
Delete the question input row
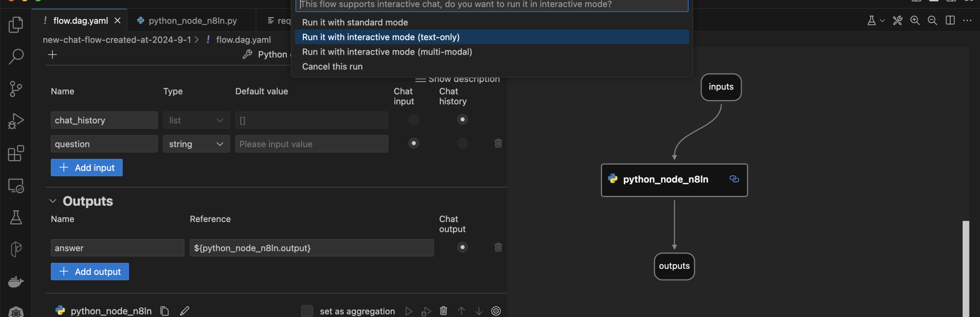(x=498, y=144)
